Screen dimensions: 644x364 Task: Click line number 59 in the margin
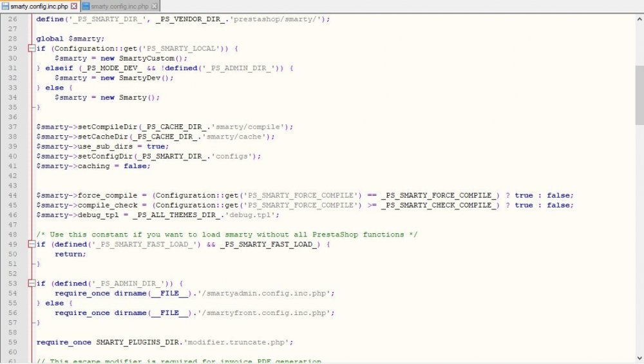click(x=13, y=342)
